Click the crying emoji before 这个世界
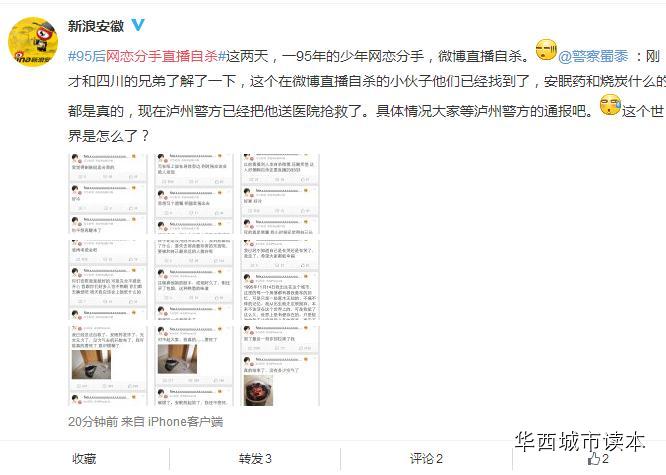 [610, 105]
